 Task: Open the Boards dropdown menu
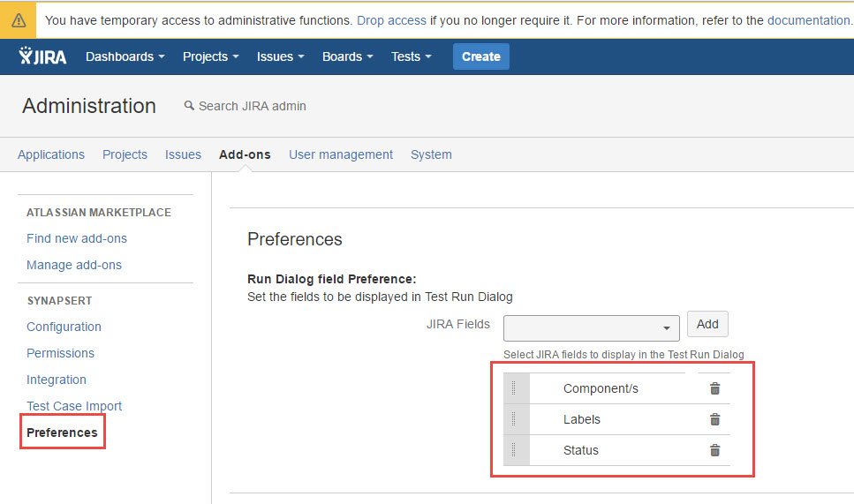pyautogui.click(x=347, y=56)
